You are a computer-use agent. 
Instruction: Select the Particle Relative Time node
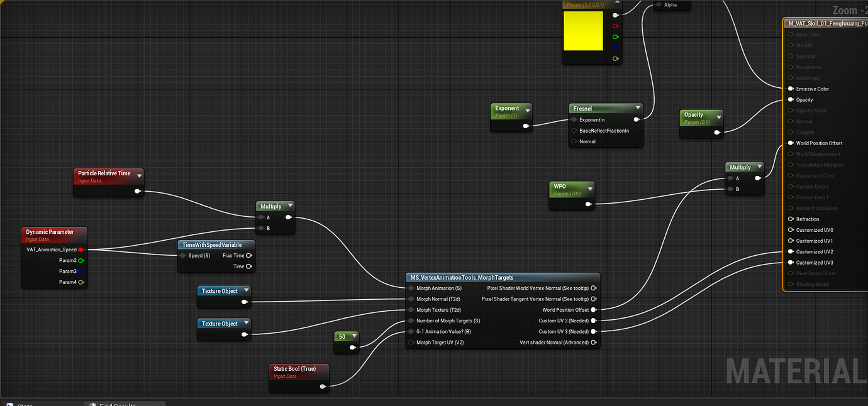point(105,173)
